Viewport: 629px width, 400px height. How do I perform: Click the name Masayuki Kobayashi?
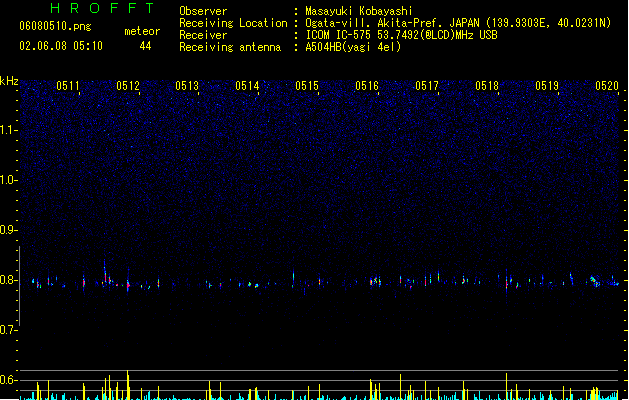(x=359, y=11)
